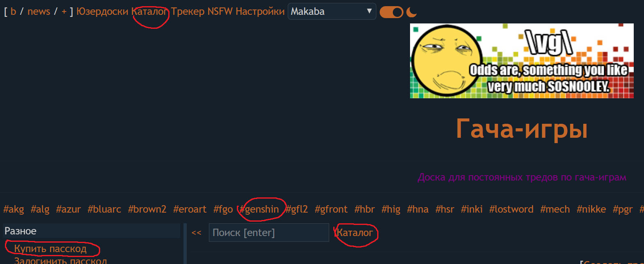Filter threads by the #nikke tag
Viewport: 644px width, 264px height.
pos(591,209)
